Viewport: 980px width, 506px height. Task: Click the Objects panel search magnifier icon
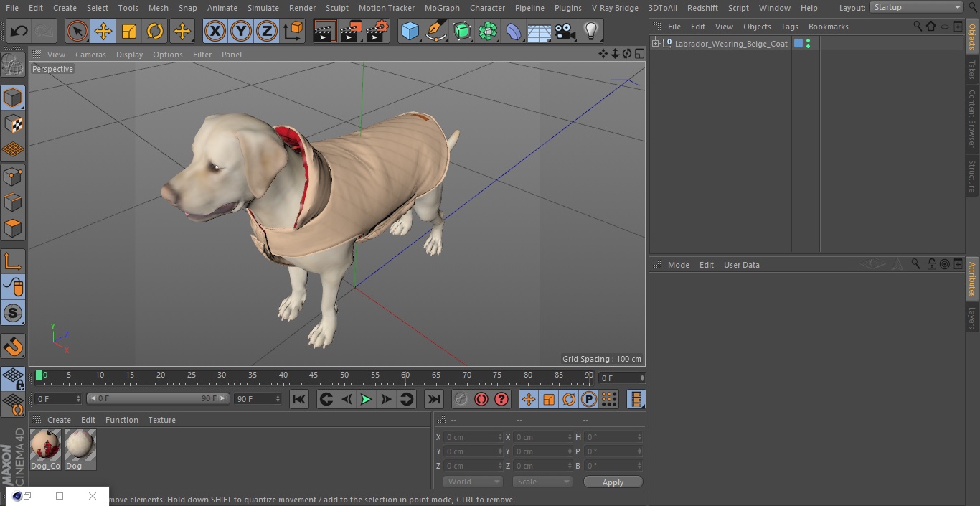[918, 26]
